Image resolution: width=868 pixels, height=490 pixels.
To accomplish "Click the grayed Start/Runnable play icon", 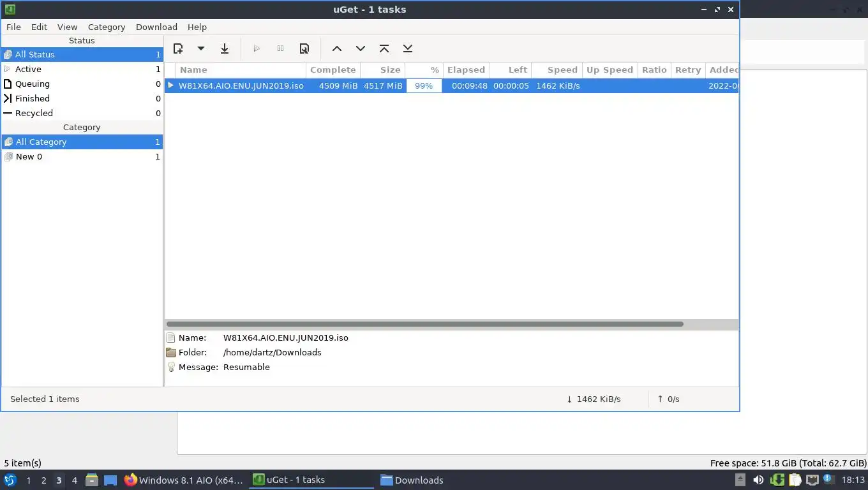I will point(257,48).
